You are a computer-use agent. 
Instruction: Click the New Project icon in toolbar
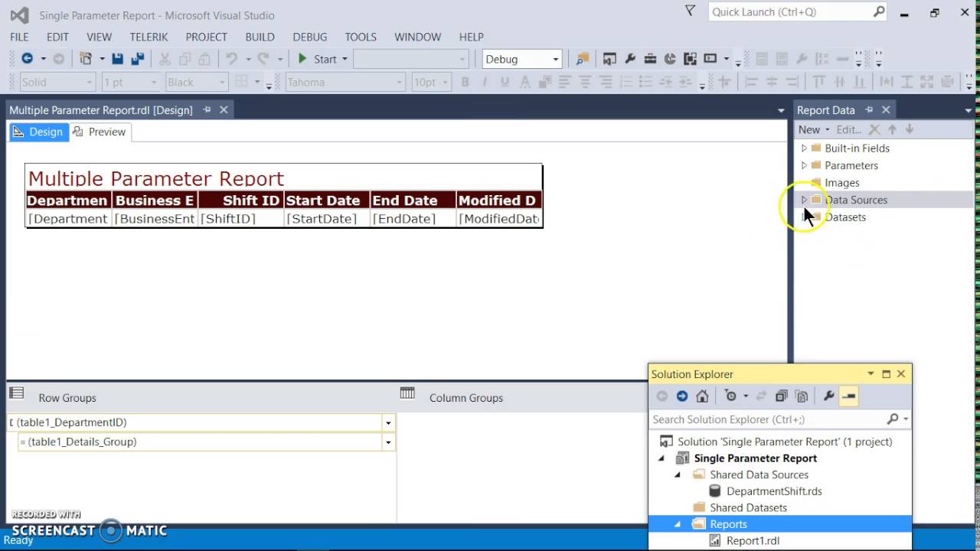pos(86,59)
